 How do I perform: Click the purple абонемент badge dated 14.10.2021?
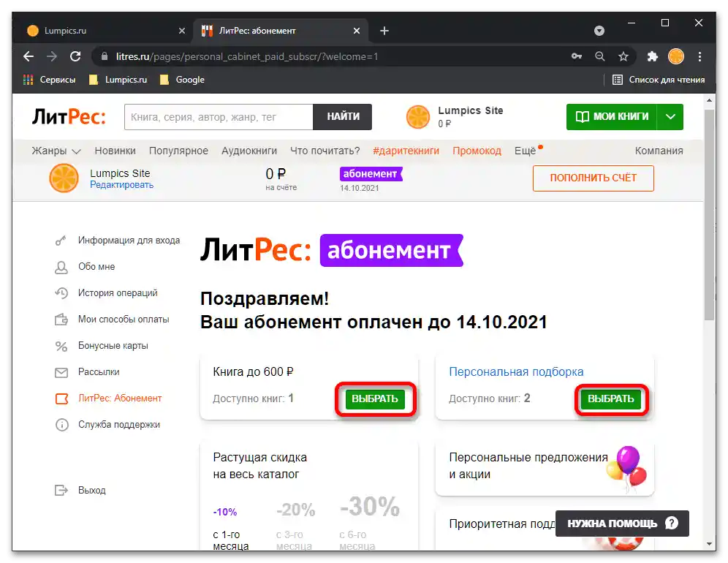(371, 174)
